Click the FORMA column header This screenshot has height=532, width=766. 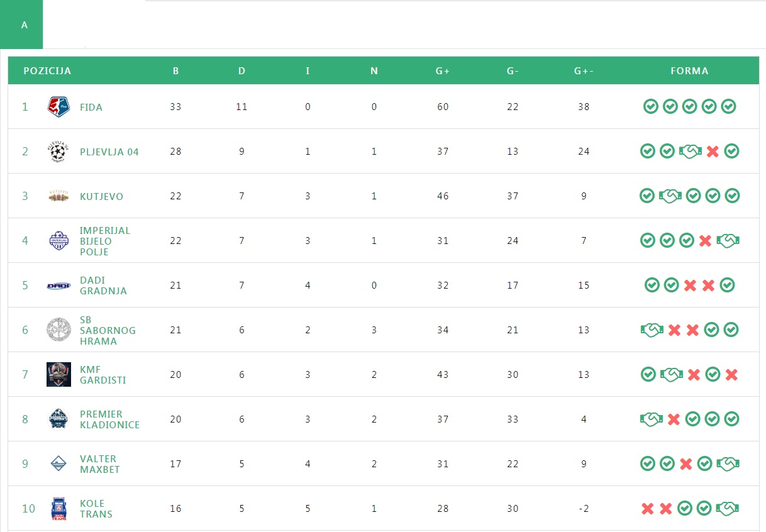click(689, 71)
